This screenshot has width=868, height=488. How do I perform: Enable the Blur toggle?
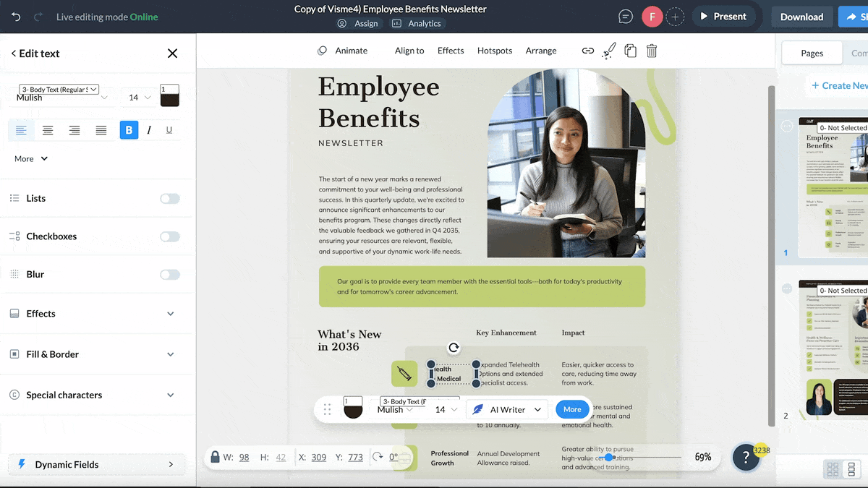click(169, 274)
